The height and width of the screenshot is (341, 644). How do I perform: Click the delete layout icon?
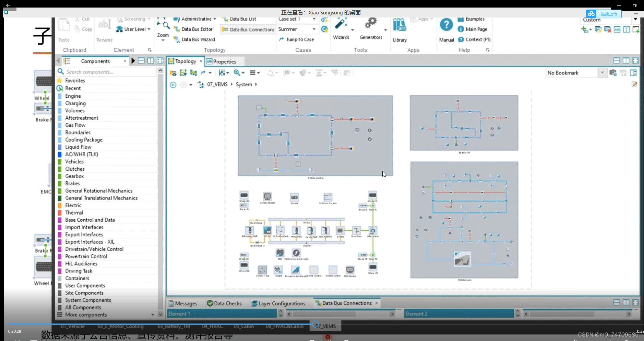tap(608, 30)
